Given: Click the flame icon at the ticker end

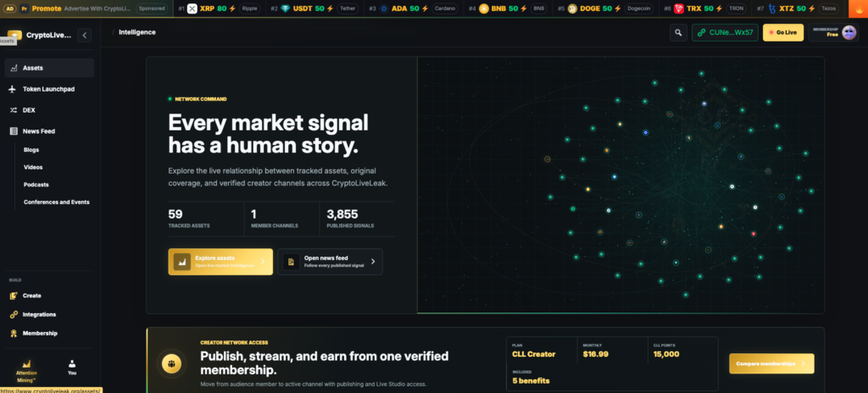Looking at the screenshot, I should [x=858, y=8].
